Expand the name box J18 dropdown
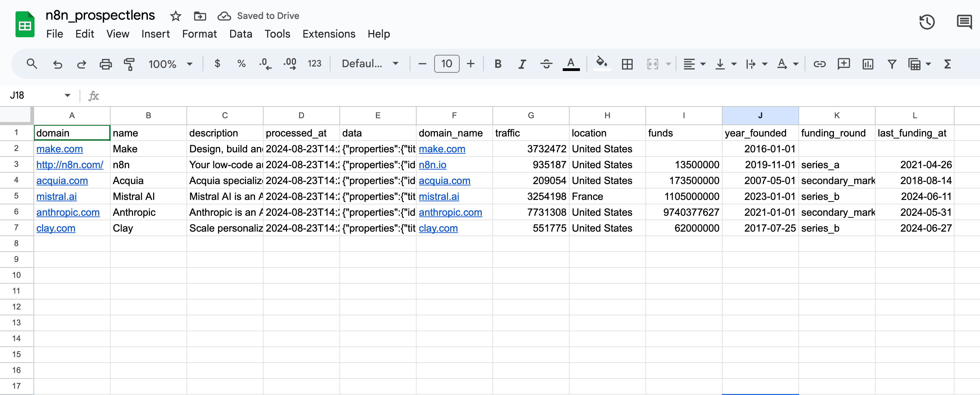980x395 pixels. (67, 95)
